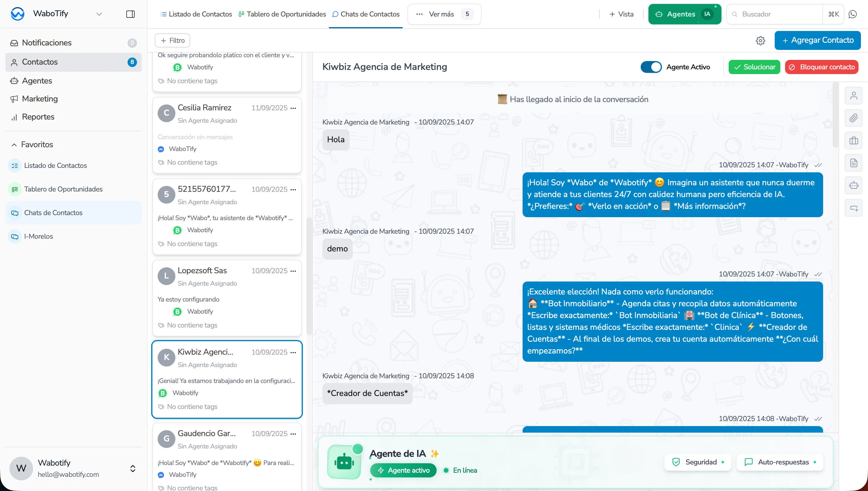Screen dimensions: 868x491
Task: Open the document notes icon in right rail
Action: pos(853,163)
